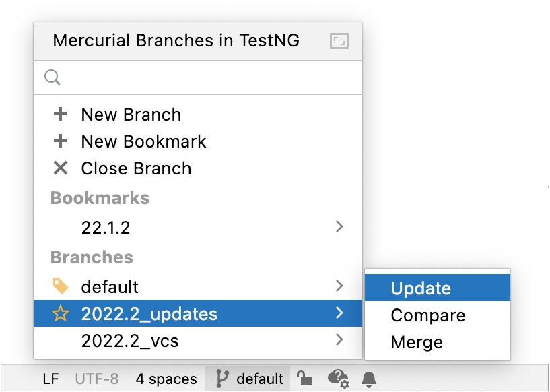
Task: Open notifications bell in status bar
Action: (368, 379)
